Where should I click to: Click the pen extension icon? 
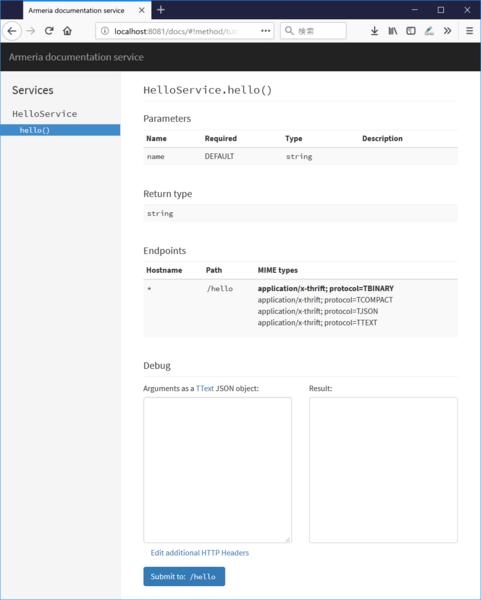pos(429,31)
